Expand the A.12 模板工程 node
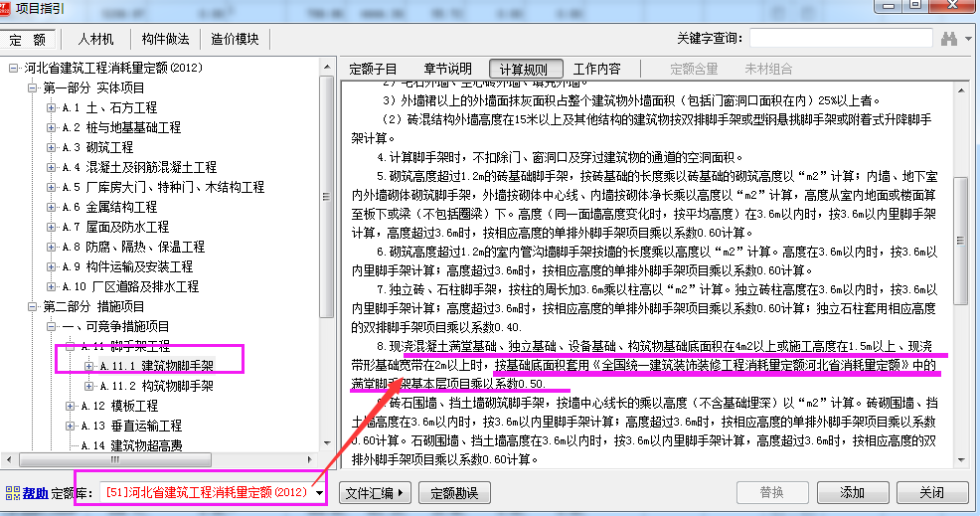This screenshot has height=516, width=980. click(x=70, y=406)
